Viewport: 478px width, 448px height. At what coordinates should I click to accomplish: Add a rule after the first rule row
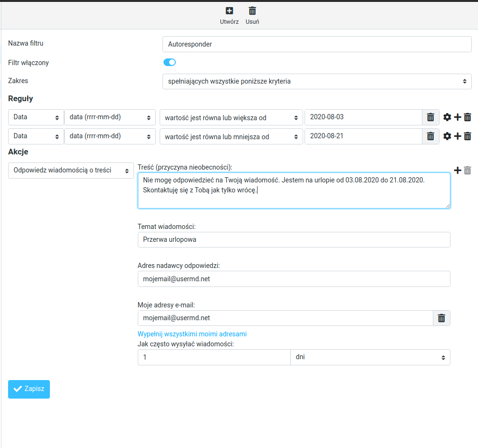pos(458,117)
